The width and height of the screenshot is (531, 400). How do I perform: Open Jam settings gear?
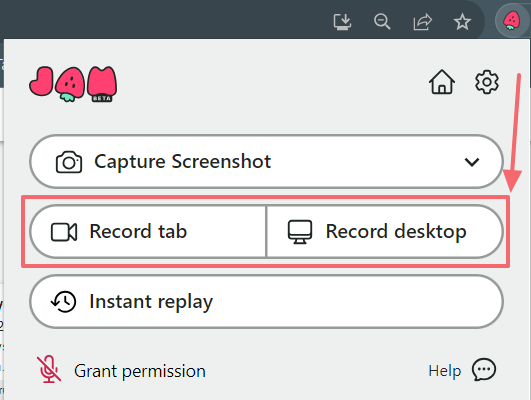click(487, 82)
